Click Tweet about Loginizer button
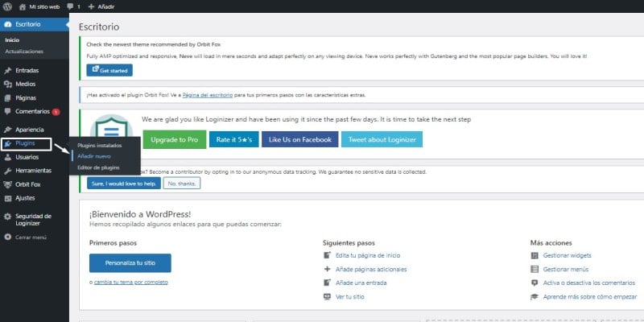Screen dimensions: 644x322 pos(382,139)
